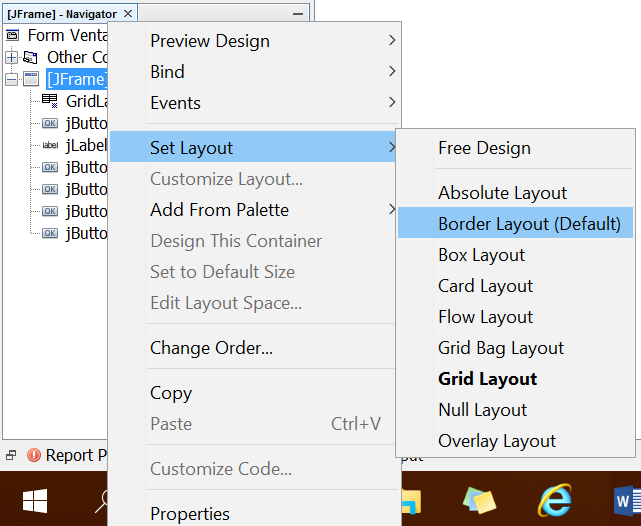Click the Other Components folder icon

tap(31, 57)
